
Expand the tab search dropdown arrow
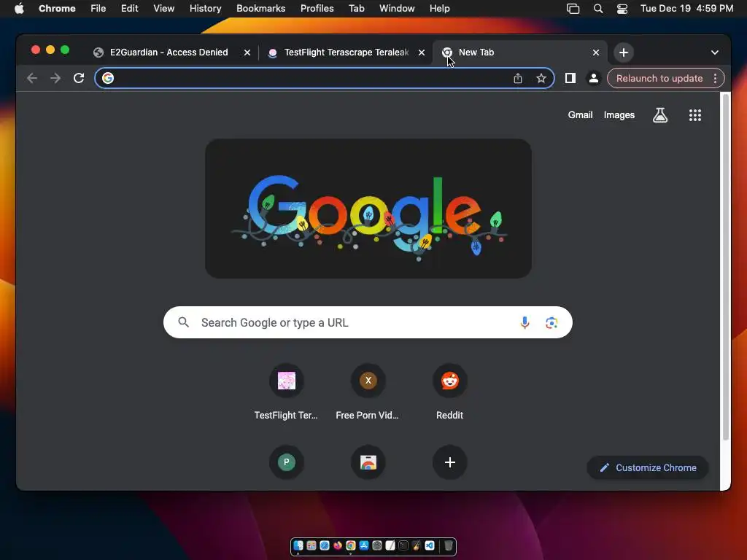pos(715,52)
